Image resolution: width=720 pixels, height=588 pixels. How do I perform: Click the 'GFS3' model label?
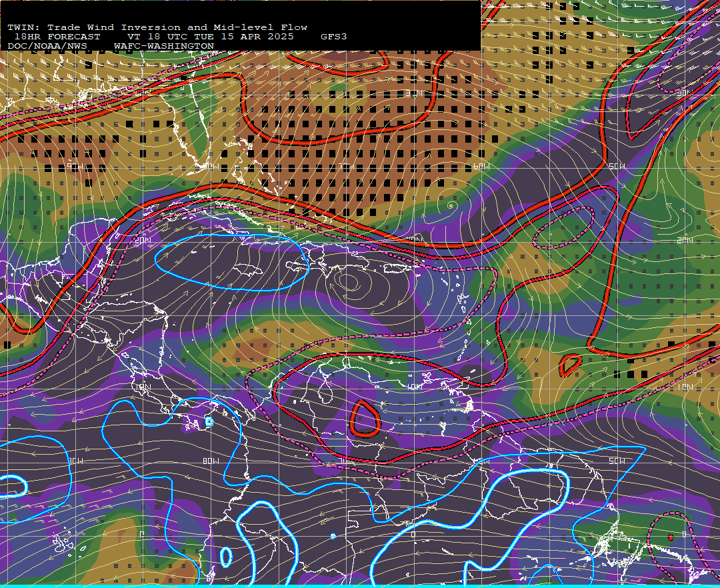pyautogui.click(x=334, y=37)
